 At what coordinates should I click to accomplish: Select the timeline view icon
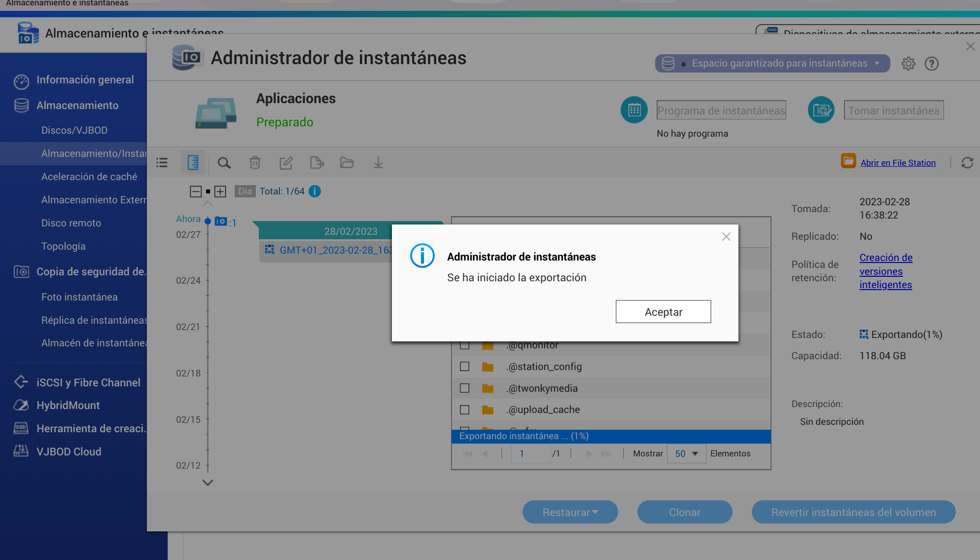(x=193, y=163)
